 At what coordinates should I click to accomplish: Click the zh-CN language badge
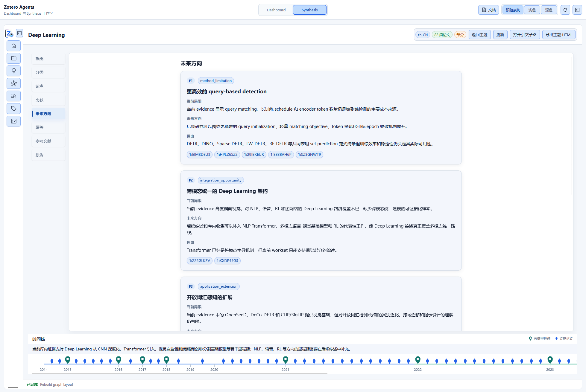pyautogui.click(x=423, y=35)
